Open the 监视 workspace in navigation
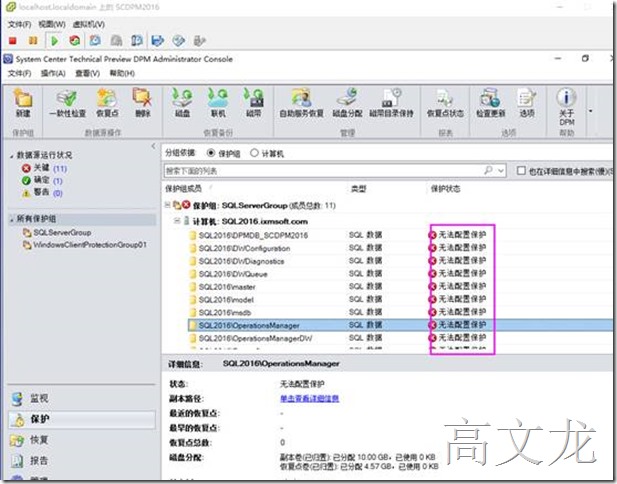Image resolution: width=617 pixels, height=484 pixels. (82, 399)
